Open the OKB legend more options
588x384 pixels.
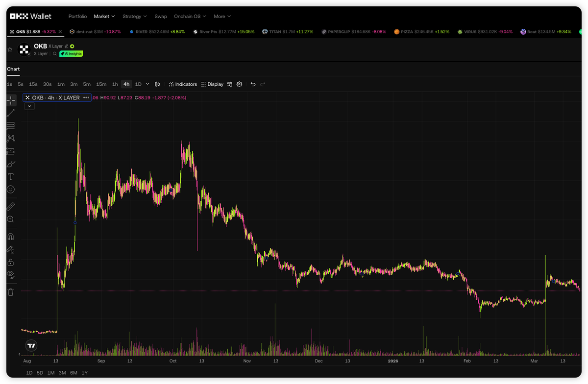86,98
